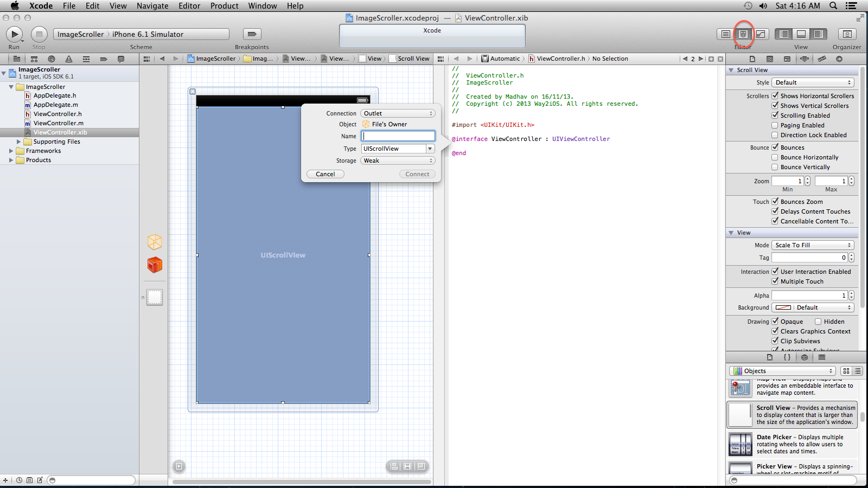Switch the object library to list view
The height and width of the screenshot is (488, 868).
coord(858,371)
